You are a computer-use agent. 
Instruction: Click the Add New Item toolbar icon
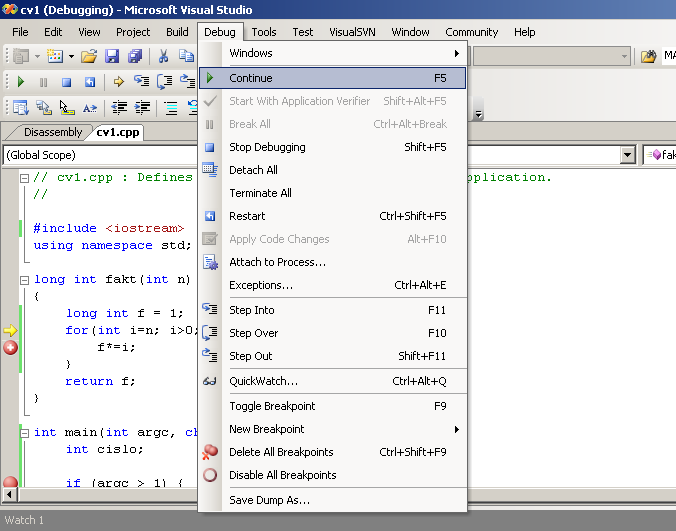click(x=55, y=56)
